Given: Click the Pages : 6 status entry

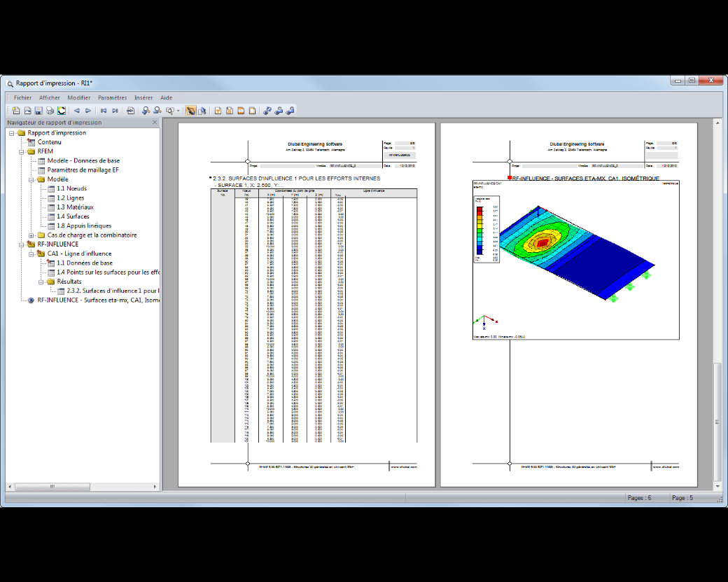Looking at the screenshot, I should pos(639,497).
